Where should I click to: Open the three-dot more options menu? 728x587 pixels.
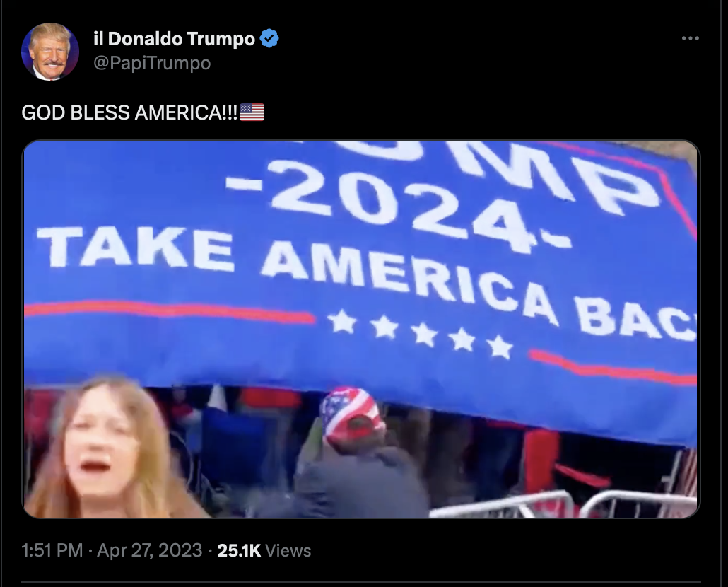(690, 39)
